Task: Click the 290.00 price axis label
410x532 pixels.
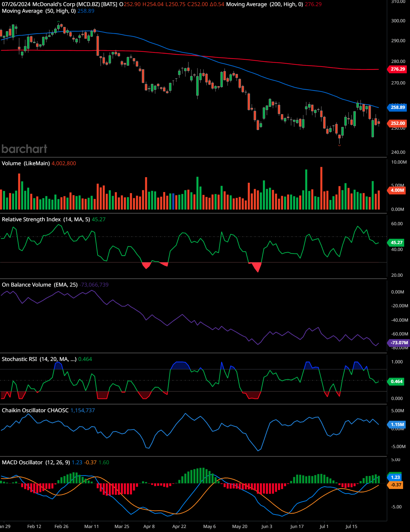Action: (x=398, y=41)
